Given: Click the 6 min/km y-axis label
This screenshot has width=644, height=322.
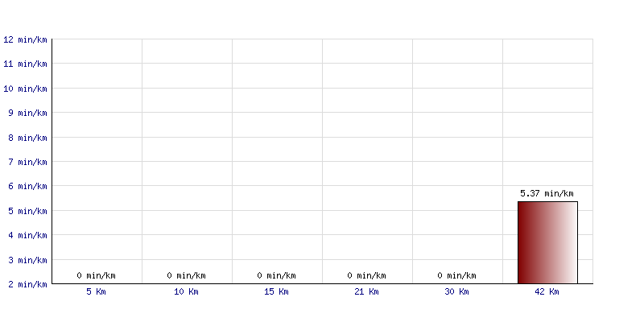Looking at the screenshot, I should click(27, 186).
